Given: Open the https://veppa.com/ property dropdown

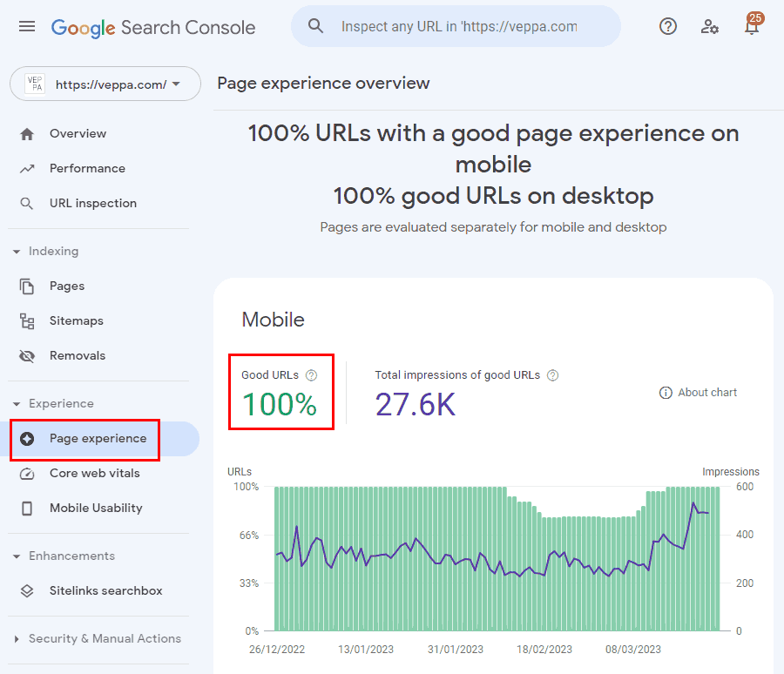Looking at the screenshot, I should pyautogui.click(x=105, y=84).
